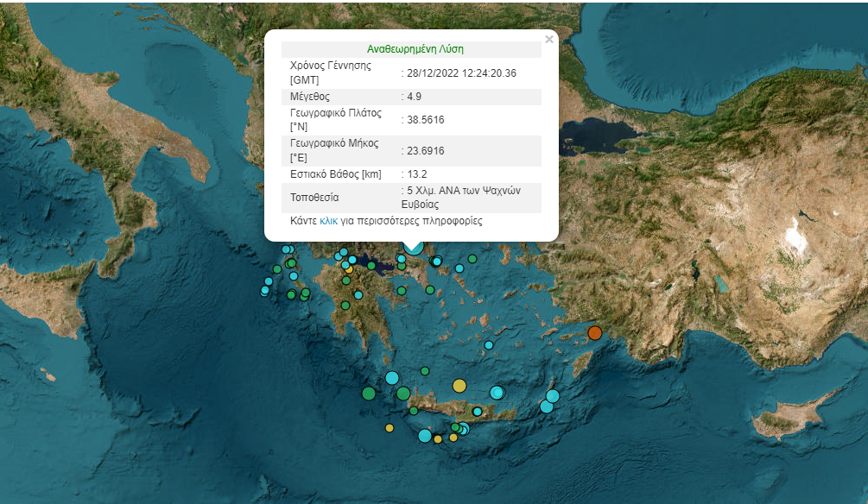Select the large cyan marker west of Crete
Image resolution: width=868 pixels, height=504 pixels.
392,378
